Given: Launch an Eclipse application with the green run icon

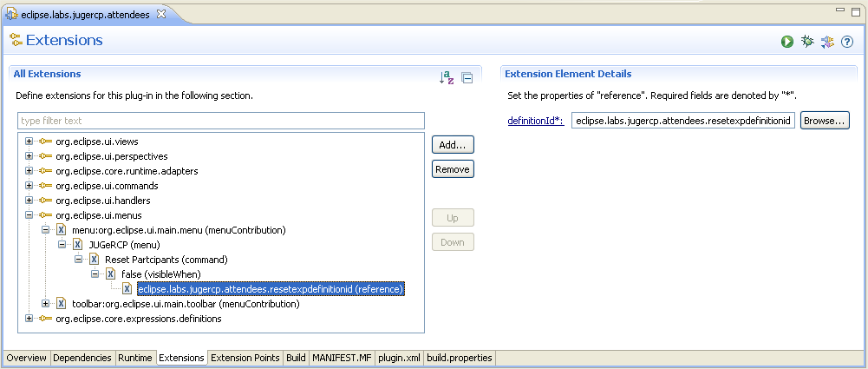Looking at the screenshot, I should pyautogui.click(x=787, y=42).
